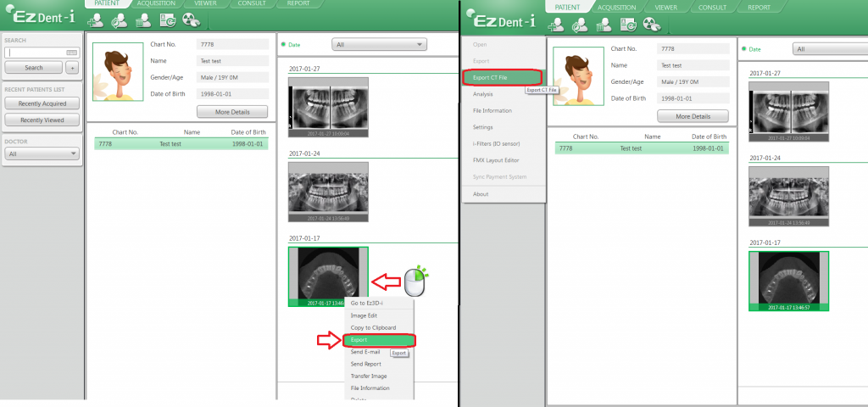Switch to the ACQUISITION tab in right window

pyautogui.click(x=617, y=7)
